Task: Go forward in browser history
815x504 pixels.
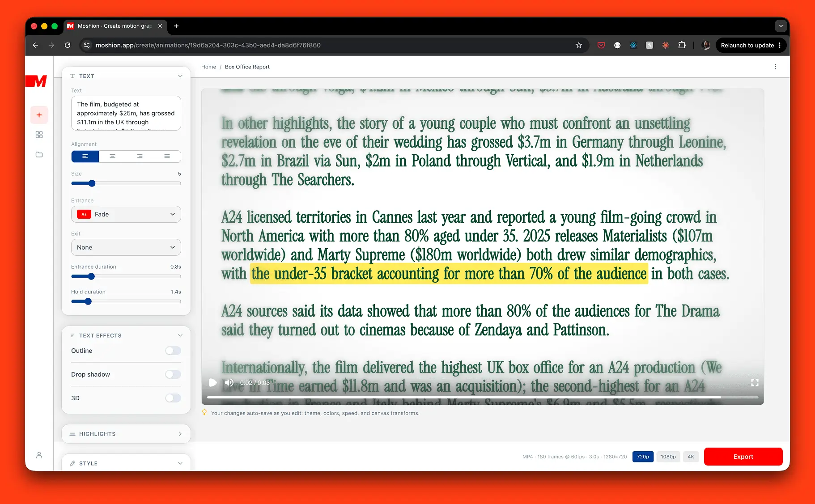Action: (x=51, y=45)
